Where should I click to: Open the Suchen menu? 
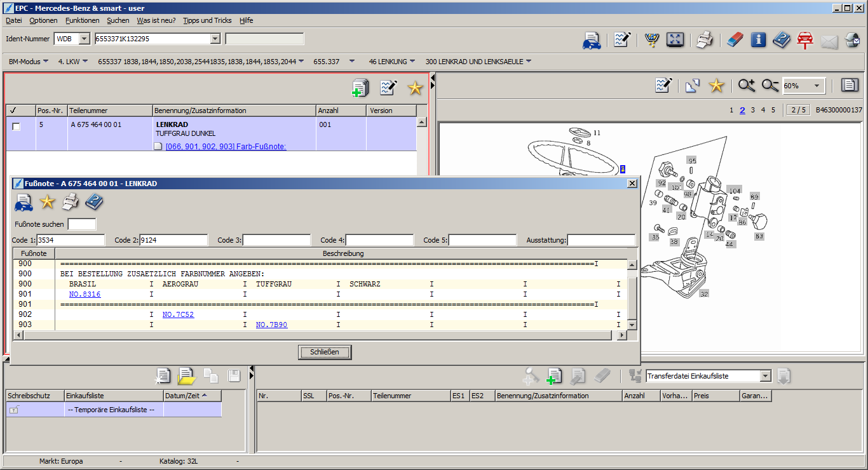(118, 20)
